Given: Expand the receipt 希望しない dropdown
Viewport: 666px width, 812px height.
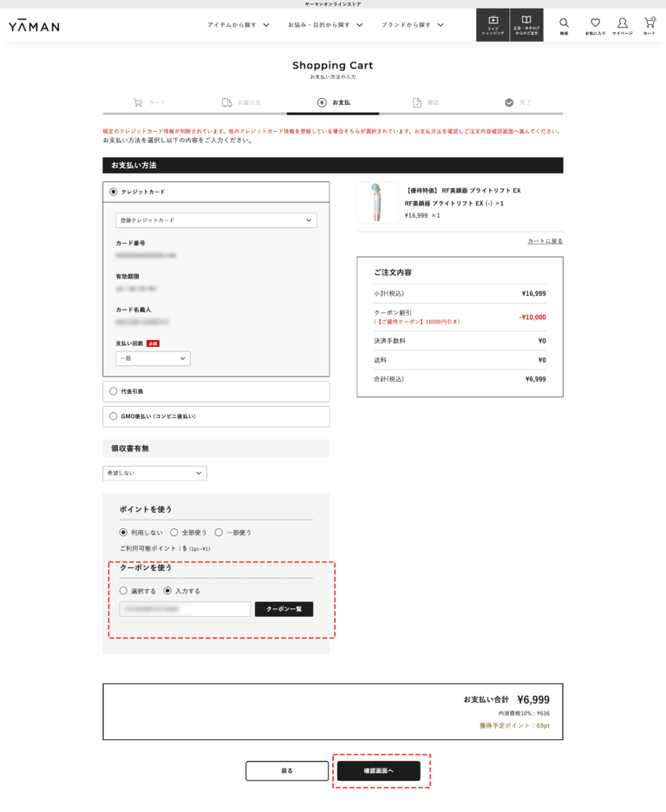Looking at the screenshot, I should click(x=154, y=473).
